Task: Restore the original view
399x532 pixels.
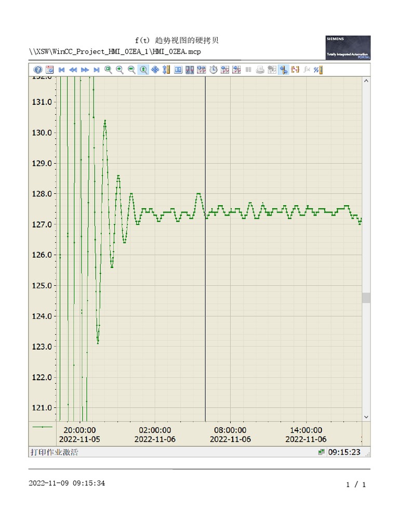Action: [178, 70]
